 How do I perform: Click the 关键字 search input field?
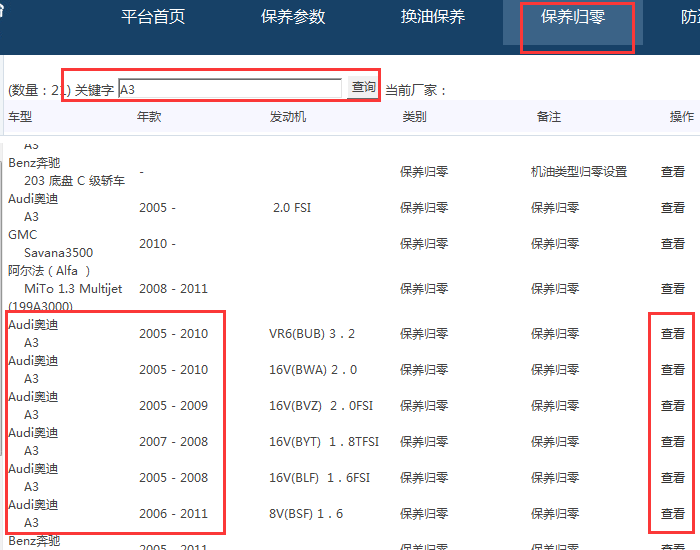tap(230, 88)
